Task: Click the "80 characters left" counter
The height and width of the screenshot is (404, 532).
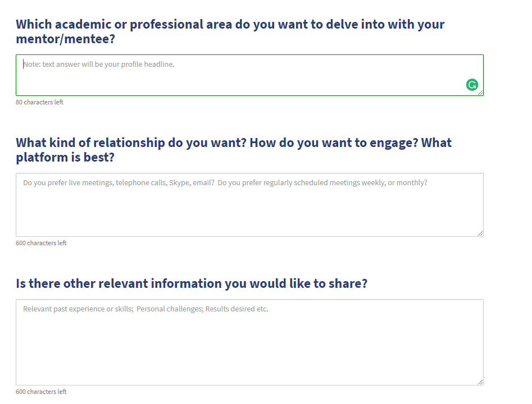Action: click(39, 102)
